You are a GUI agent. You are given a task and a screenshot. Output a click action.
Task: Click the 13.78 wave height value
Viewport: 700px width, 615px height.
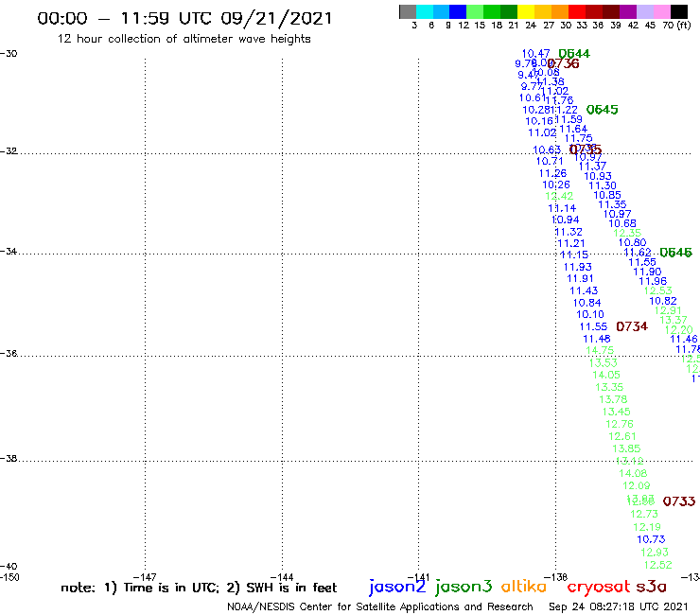point(613,399)
